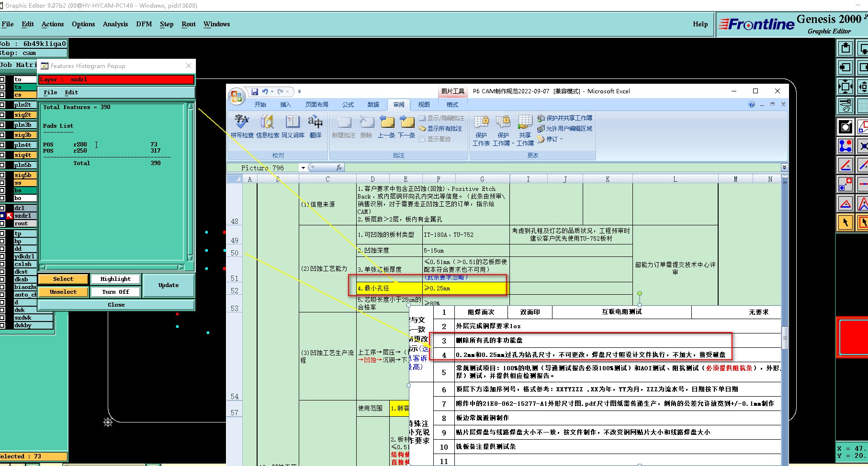Toggle checkbox for layer sig2t
The height and width of the screenshot is (466, 868).
(x=2, y=115)
